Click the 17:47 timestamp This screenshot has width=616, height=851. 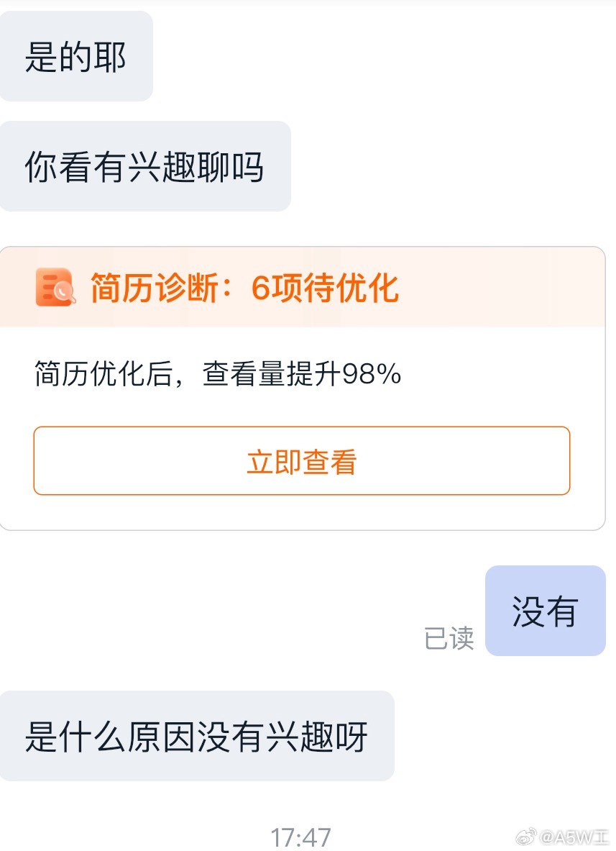[300, 837]
